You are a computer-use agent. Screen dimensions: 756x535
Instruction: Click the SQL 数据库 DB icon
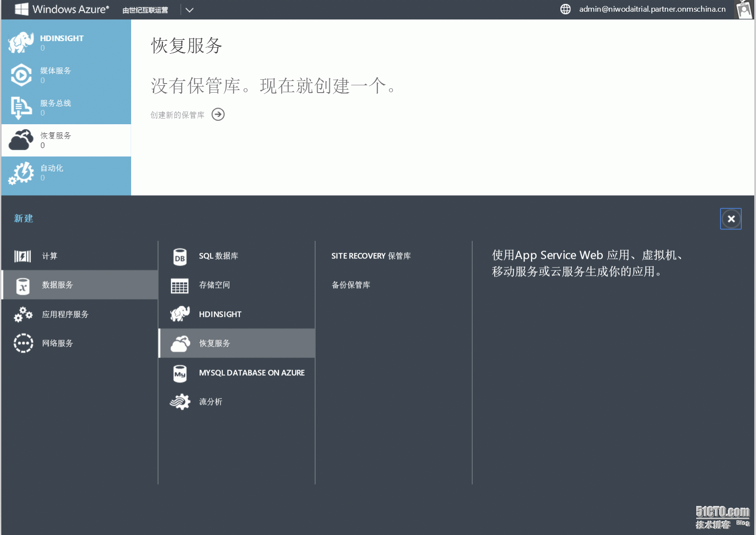point(180,257)
